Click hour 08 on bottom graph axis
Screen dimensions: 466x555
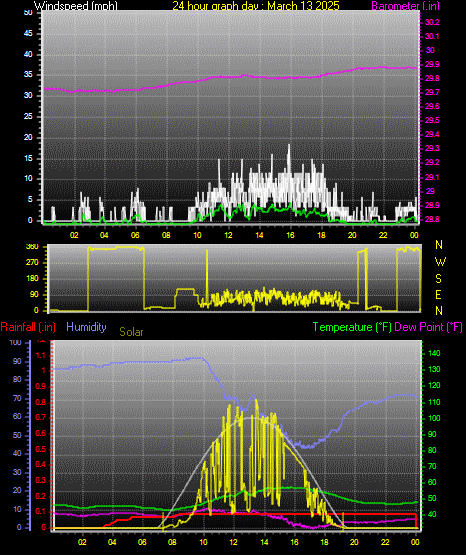coord(172,542)
